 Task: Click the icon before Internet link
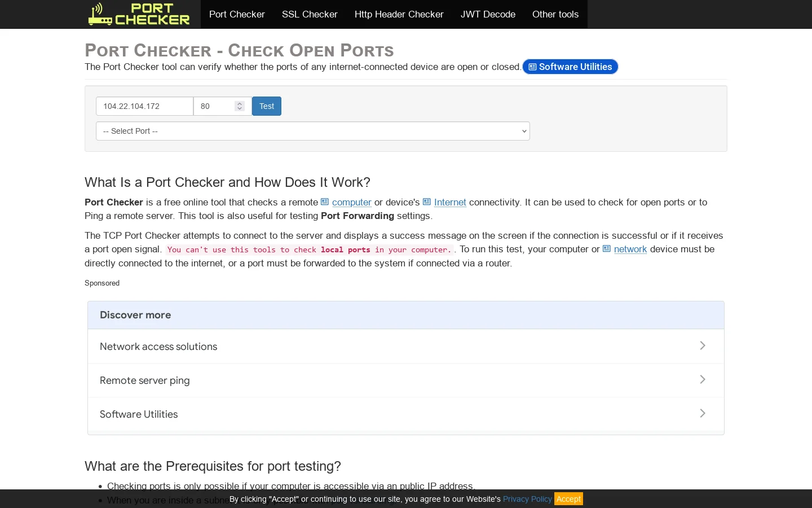[x=427, y=202]
